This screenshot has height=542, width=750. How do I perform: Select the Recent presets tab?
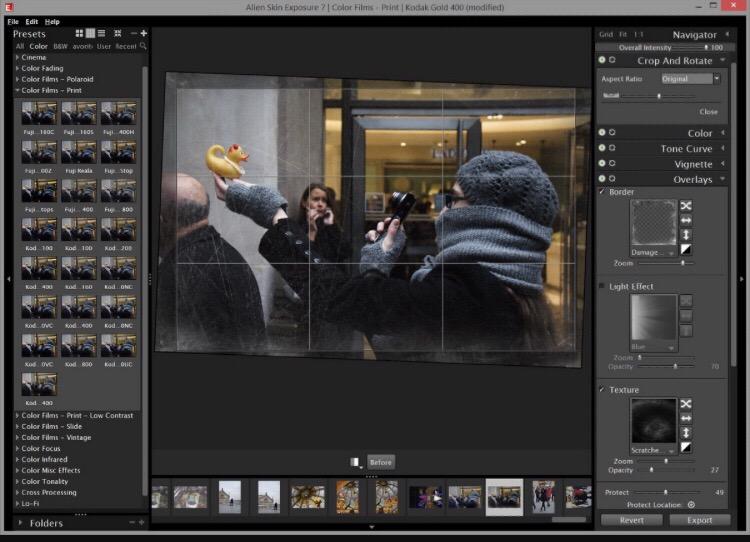coord(126,46)
